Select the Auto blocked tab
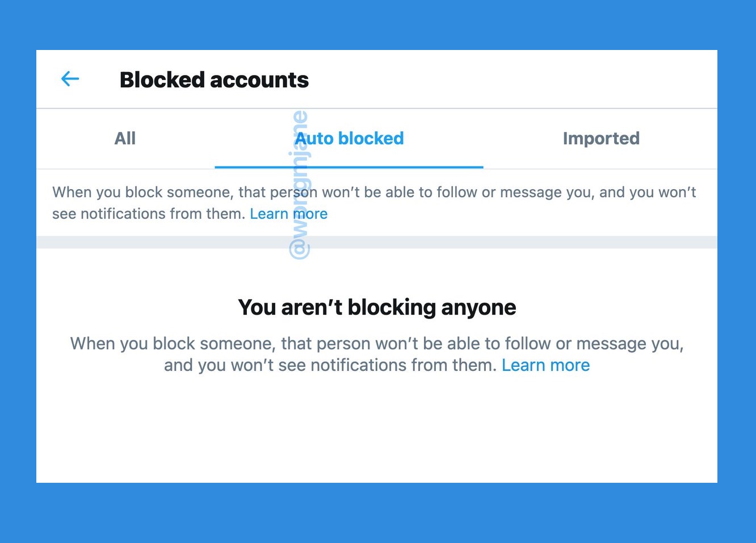 tap(349, 138)
